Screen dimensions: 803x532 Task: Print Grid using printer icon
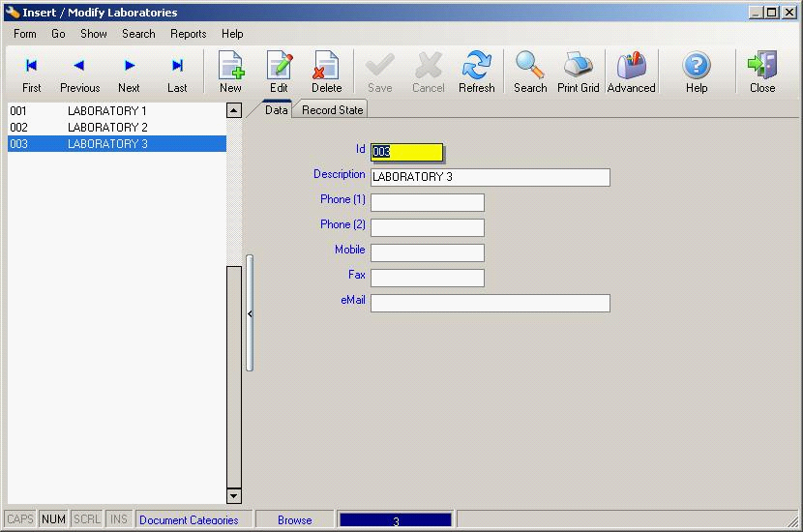tap(579, 73)
